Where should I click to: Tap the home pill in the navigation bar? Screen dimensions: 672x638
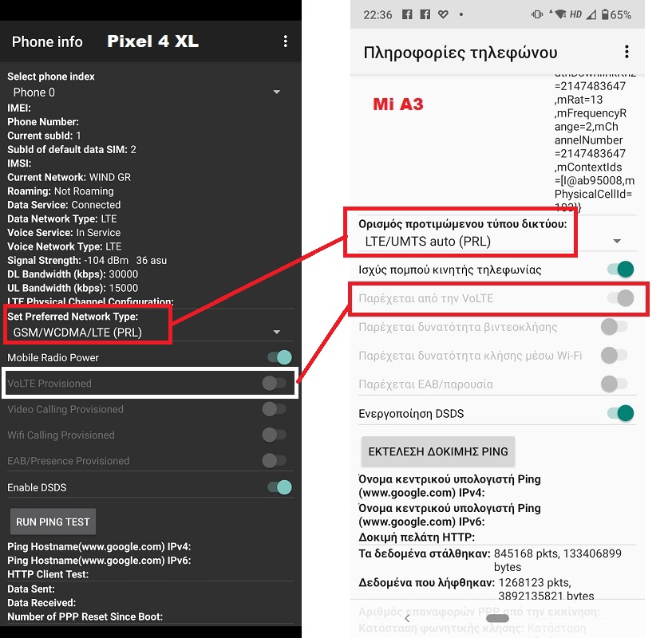click(497, 618)
